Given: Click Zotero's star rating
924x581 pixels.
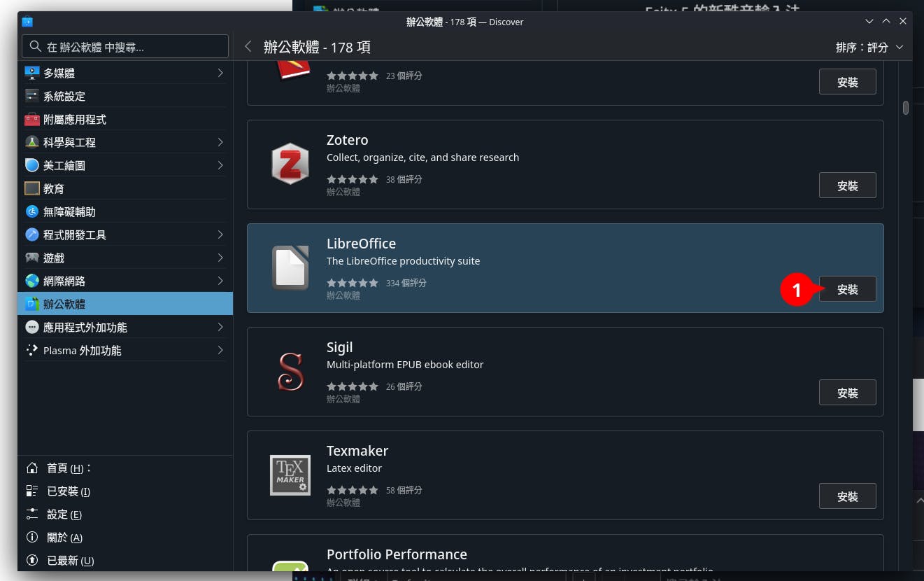Looking at the screenshot, I should 353,179.
